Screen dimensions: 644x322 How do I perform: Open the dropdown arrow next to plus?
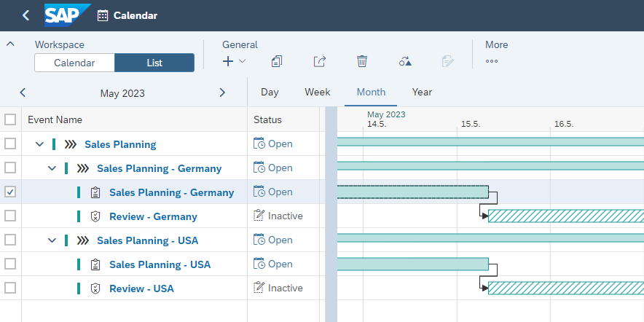pos(243,62)
